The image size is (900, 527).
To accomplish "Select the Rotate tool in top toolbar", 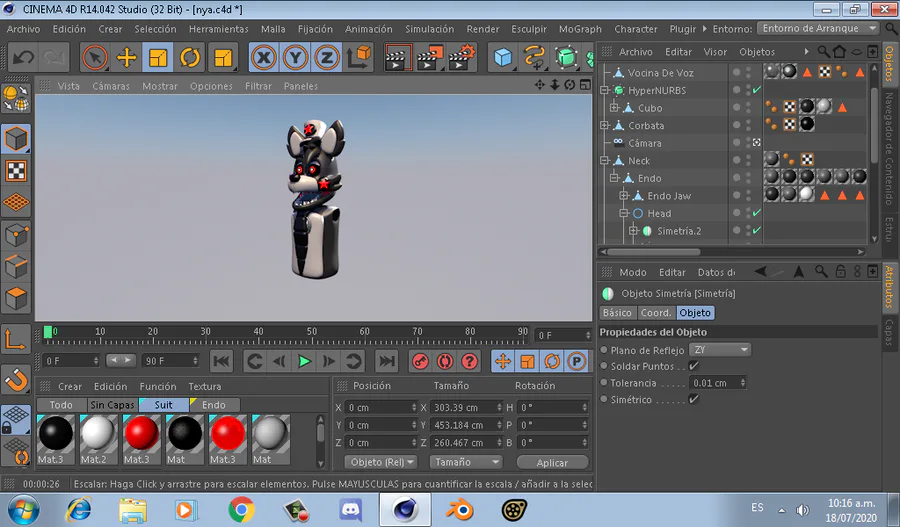I will [x=190, y=57].
